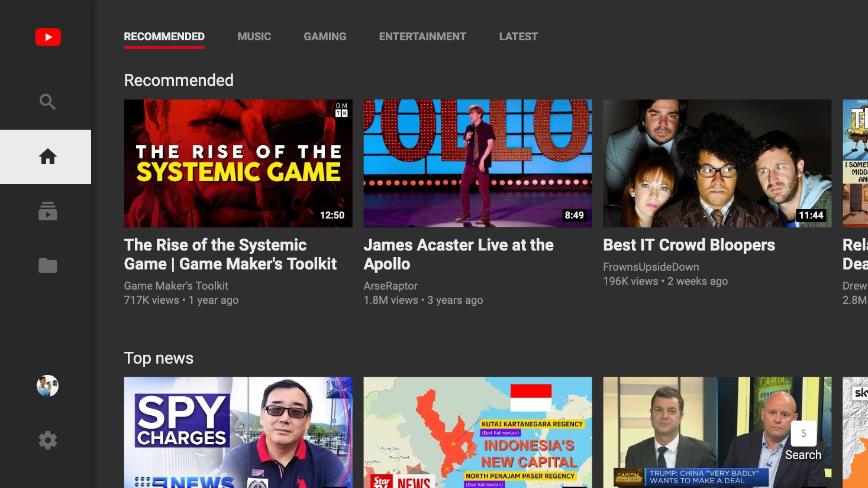Click the profile avatar picture
Image resolution: width=868 pixels, height=488 pixels.
pyautogui.click(x=47, y=386)
